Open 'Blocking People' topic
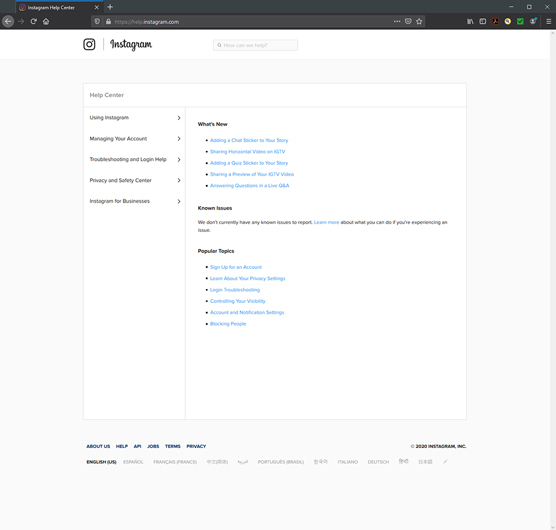This screenshot has height=530, width=556. (228, 324)
